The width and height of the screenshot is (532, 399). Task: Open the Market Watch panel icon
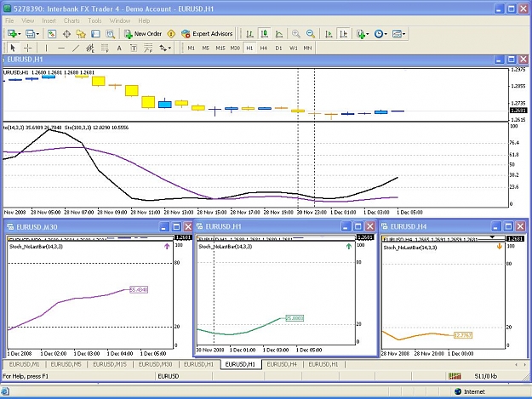tap(52, 34)
